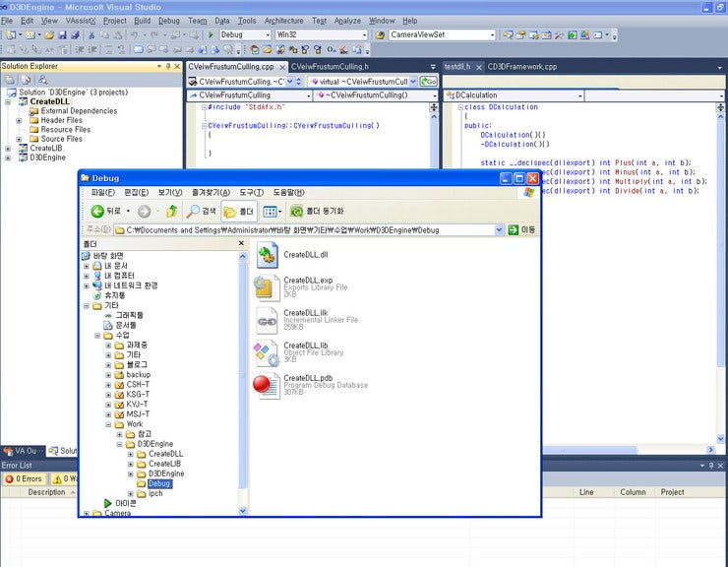Viewport: 728px width, 567px height.
Task: Select CreateDLL.ilk file icon
Action: (267, 320)
